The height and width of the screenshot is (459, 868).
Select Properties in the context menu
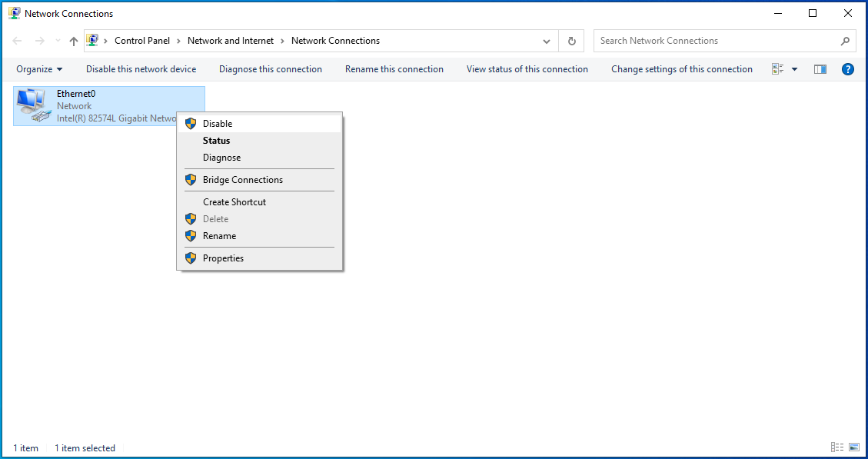pos(223,258)
